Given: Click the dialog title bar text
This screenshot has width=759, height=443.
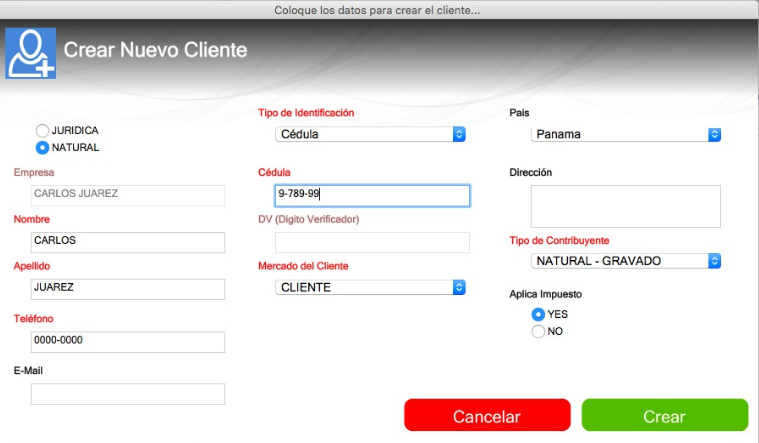Looking at the screenshot, I should 377,10.
